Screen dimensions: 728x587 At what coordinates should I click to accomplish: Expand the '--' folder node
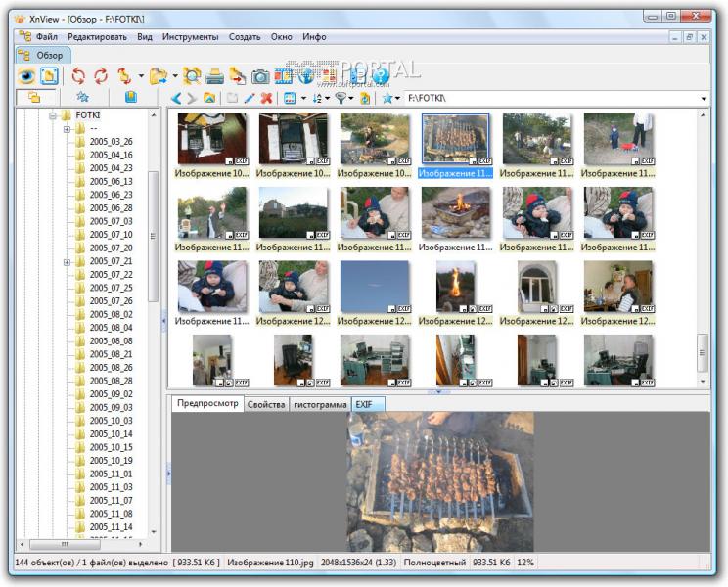point(67,129)
